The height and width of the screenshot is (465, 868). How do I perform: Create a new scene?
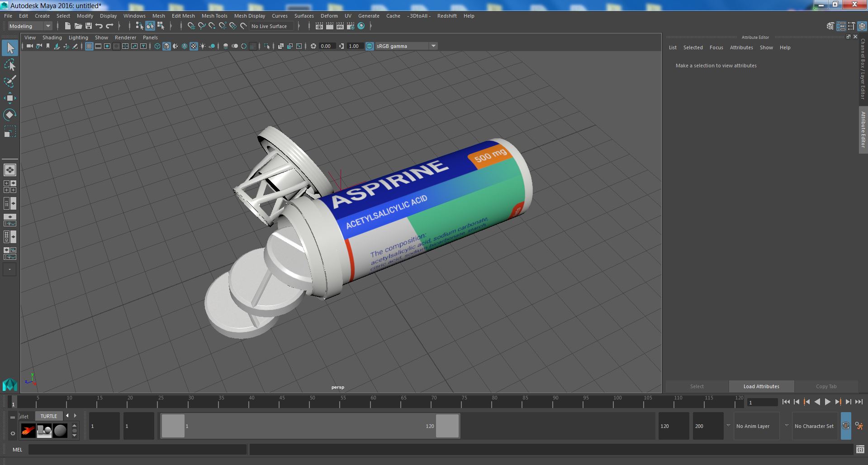pyautogui.click(x=67, y=26)
